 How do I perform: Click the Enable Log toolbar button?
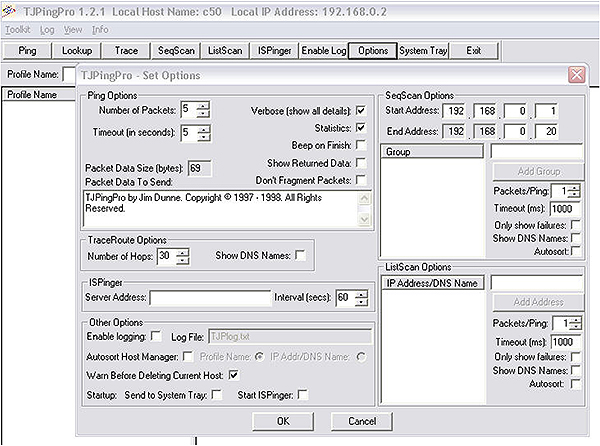324,50
